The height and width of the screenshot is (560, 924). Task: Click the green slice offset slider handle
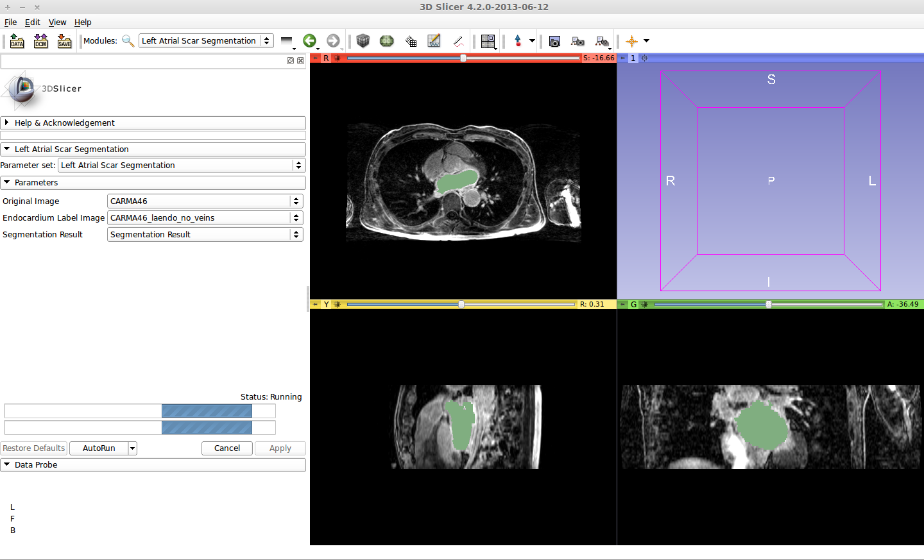(x=769, y=304)
